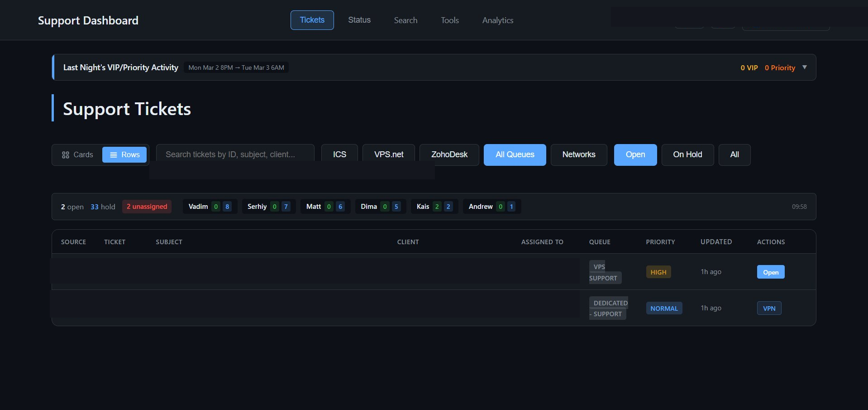Sort by the Priority column header

[660, 242]
